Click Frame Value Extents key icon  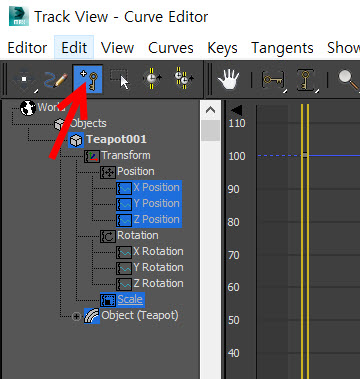(306, 80)
